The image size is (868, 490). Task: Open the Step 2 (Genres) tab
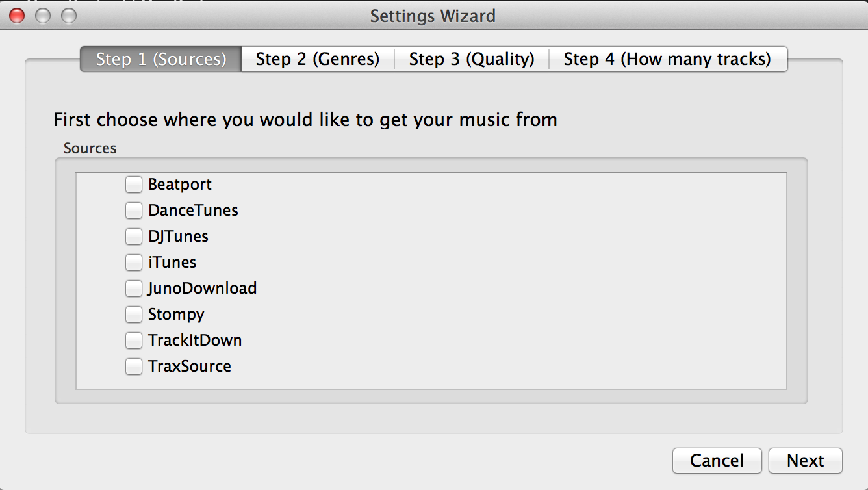(x=318, y=59)
